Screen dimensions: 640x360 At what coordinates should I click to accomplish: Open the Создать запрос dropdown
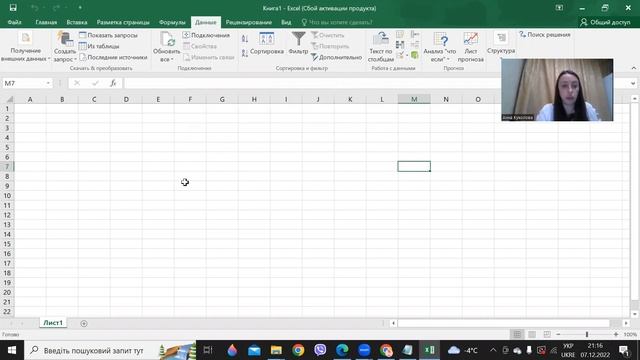point(65,47)
